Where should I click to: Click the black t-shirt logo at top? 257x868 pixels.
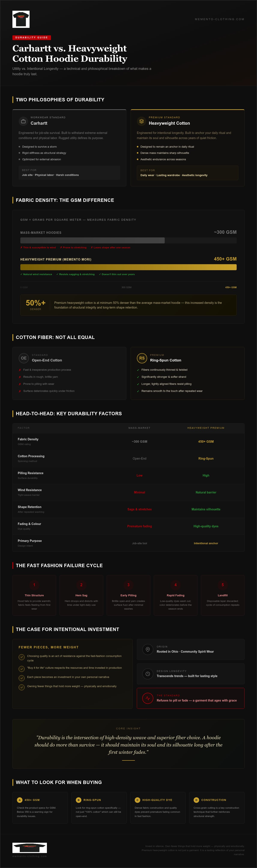tap(21, 19)
